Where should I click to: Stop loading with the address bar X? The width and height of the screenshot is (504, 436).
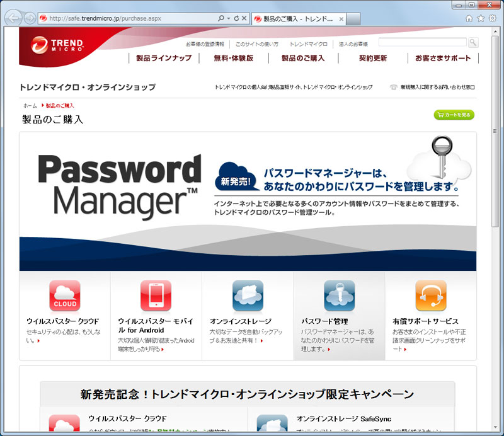click(244, 18)
